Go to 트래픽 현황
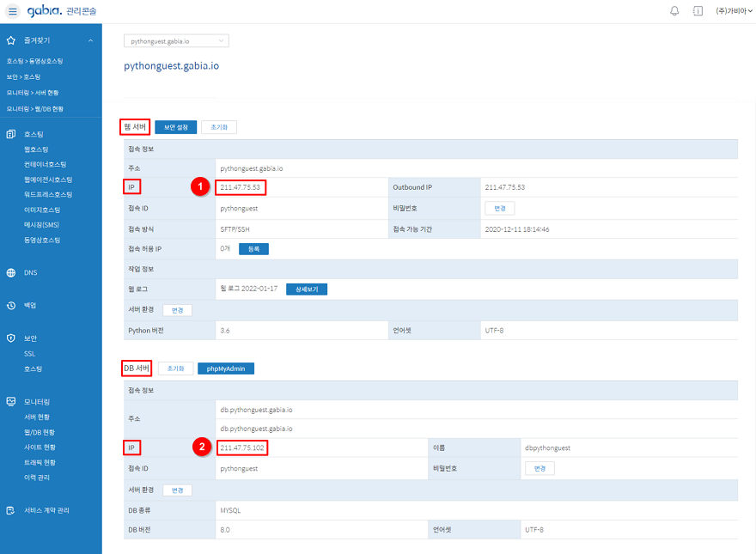 (40, 462)
